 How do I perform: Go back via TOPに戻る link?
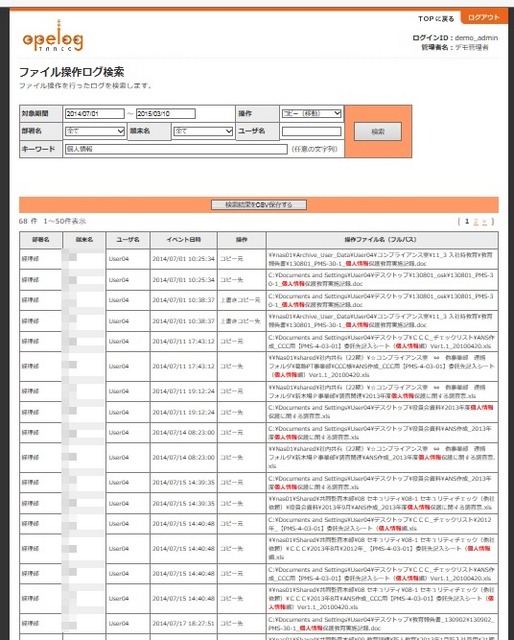[x=436, y=19]
